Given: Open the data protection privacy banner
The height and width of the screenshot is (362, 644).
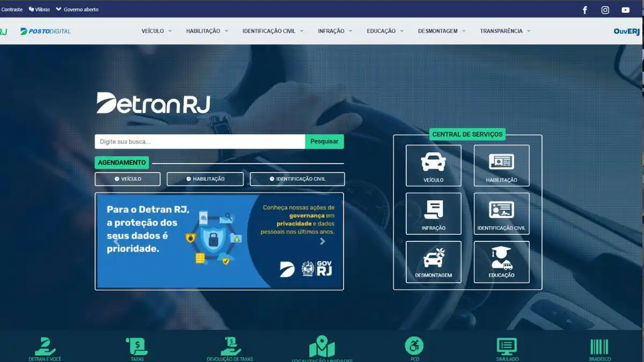Looking at the screenshot, I should tap(219, 241).
